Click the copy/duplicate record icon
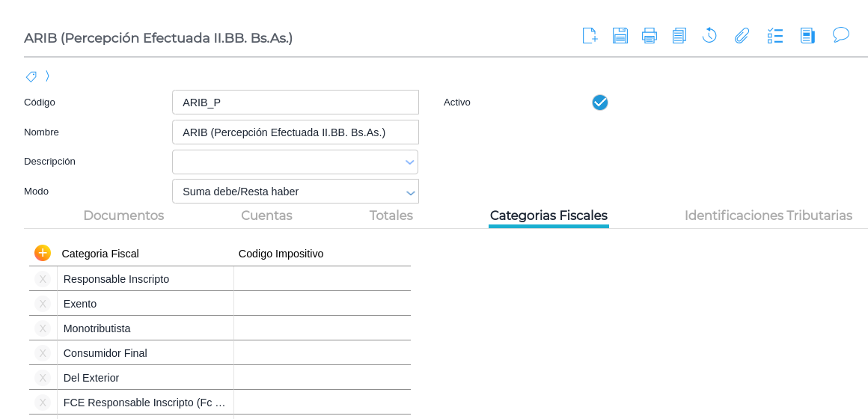This screenshot has width=868, height=419. (679, 35)
